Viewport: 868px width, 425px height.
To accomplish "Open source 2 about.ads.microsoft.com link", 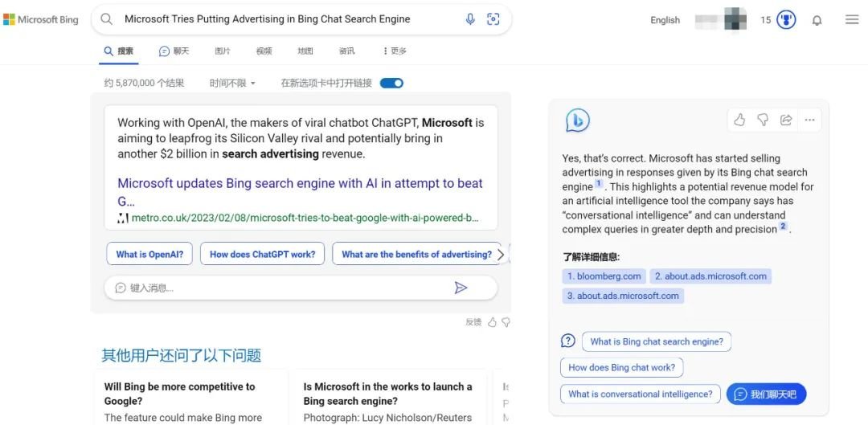I will [x=710, y=276].
